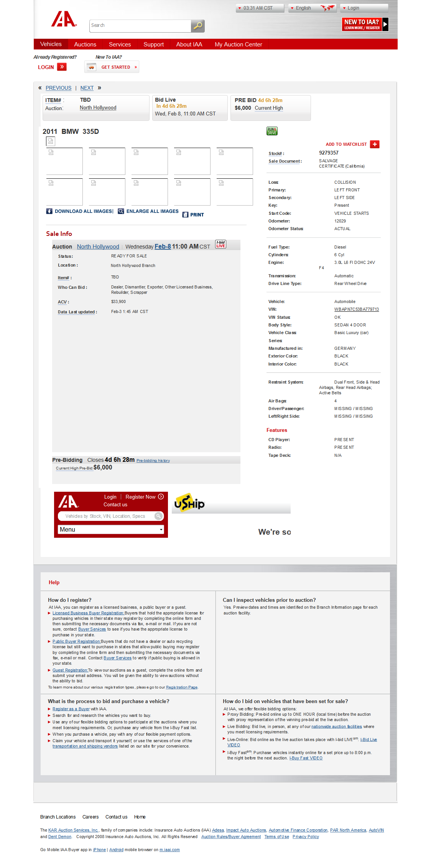Screen dimensions: 431x868
Task: Click the VIN WBAPN7C53BA779713 link
Action: (357, 310)
